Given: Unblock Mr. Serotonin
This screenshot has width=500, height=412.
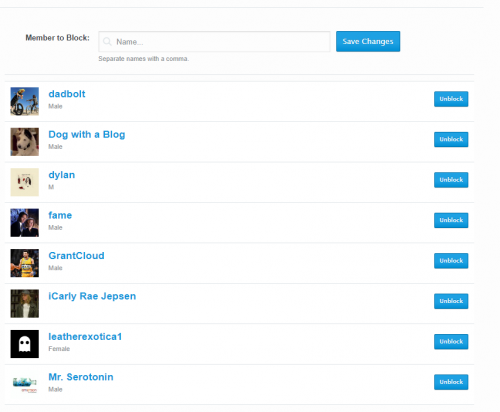Looking at the screenshot, I should click(x=451, y=382).
